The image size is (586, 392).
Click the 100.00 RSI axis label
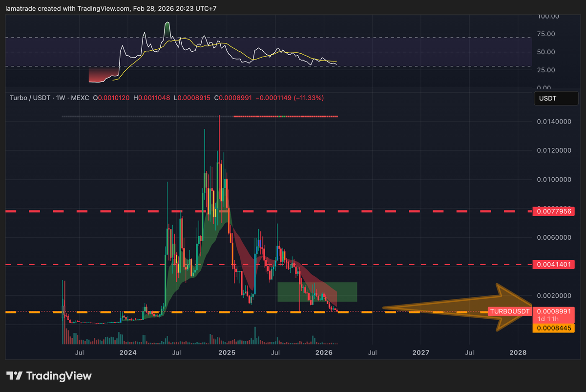(x=547, y=16)
